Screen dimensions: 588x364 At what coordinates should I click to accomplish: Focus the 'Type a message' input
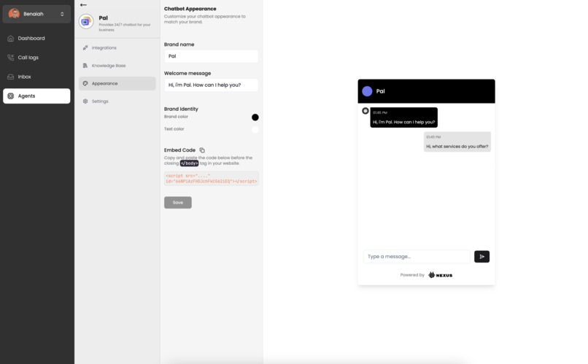(417, 257)
